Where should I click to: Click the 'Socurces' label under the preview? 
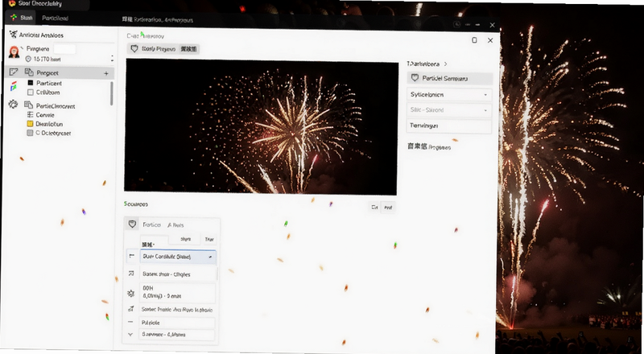coord(136,204)
